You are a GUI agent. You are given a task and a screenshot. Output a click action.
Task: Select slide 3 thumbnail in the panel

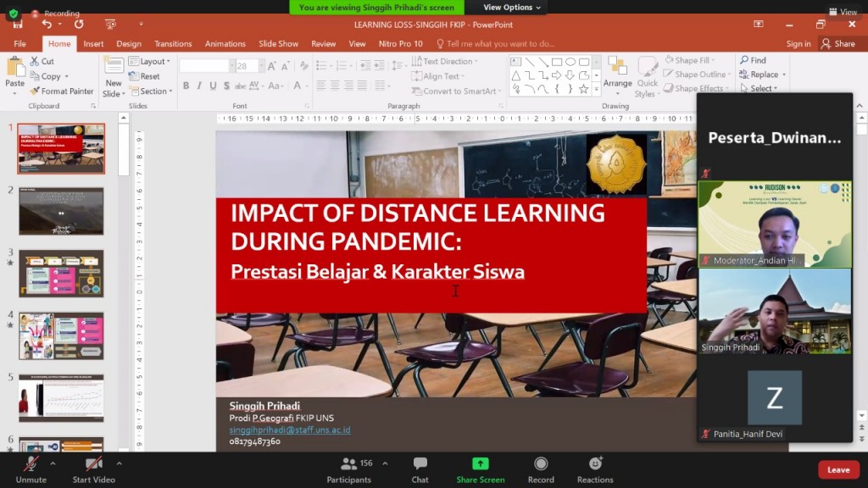click(61, 273)
